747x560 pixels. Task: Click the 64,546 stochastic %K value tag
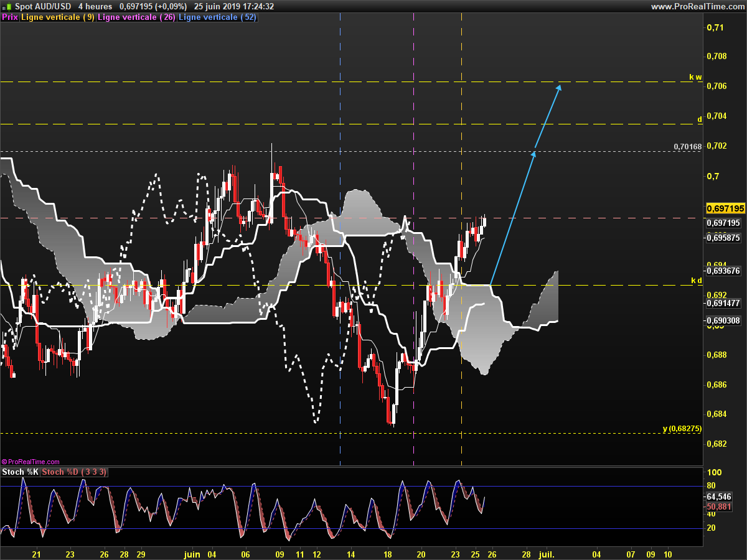click(720, 497)
